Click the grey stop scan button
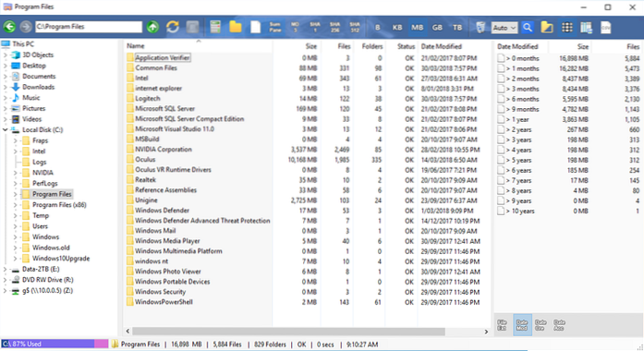The image size is (644, 351). [192, 27]
